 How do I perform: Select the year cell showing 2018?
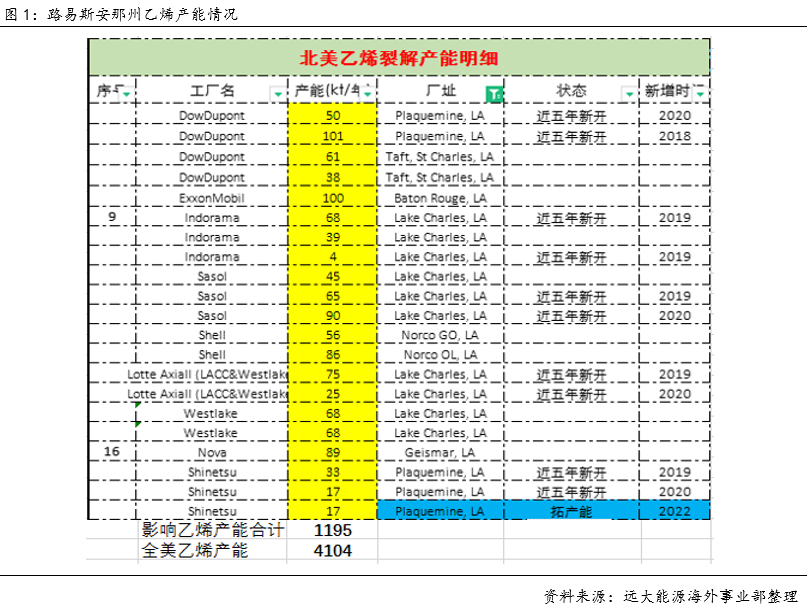coord(675,136)
